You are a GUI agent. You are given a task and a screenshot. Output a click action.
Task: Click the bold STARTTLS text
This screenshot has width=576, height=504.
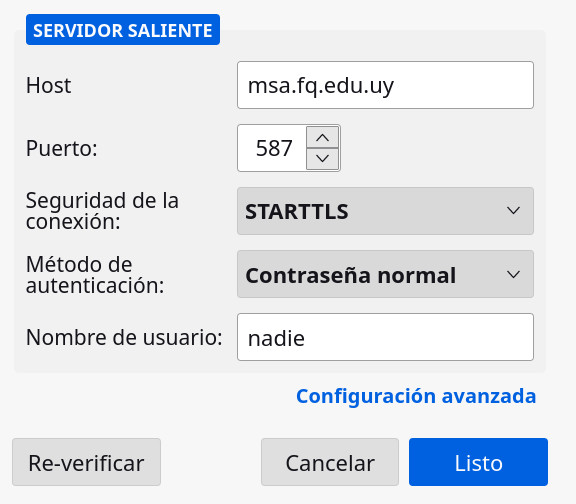pyautogui.click(x=296, y=211)
